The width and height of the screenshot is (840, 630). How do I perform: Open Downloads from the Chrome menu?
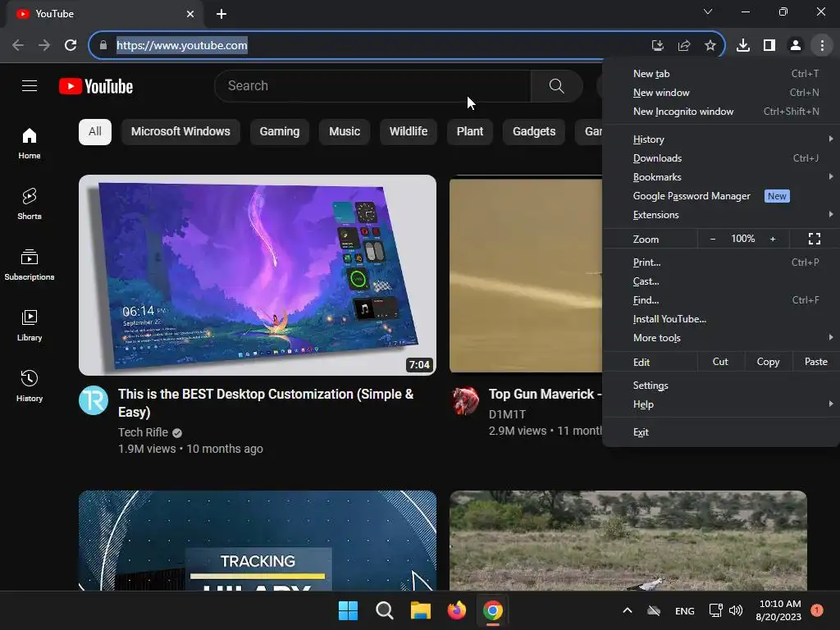tap(721, 158)
